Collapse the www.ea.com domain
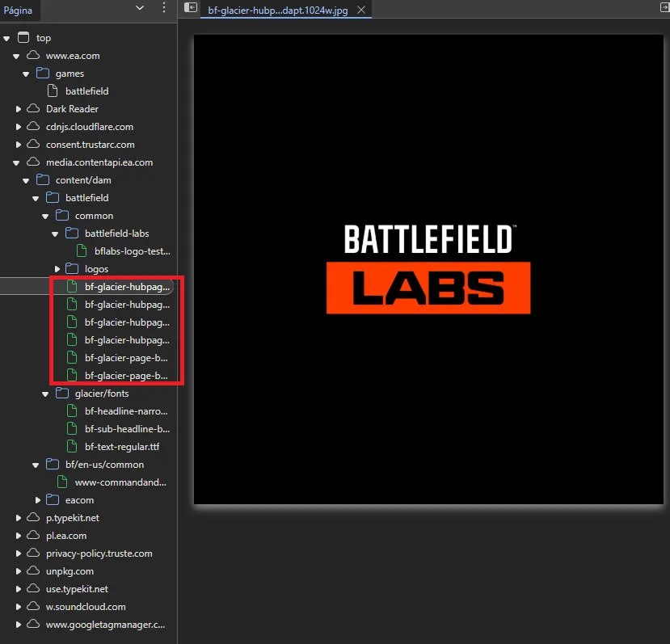The height and width of the screenshot is (644, 670). (x=16, y=56)
